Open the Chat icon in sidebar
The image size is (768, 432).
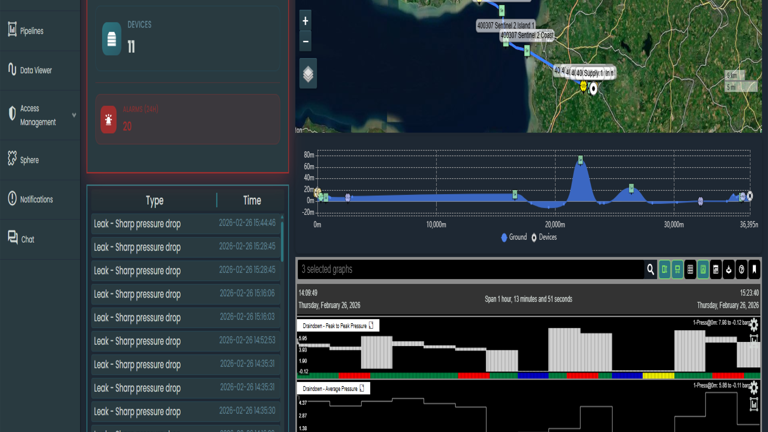[12, 238]
